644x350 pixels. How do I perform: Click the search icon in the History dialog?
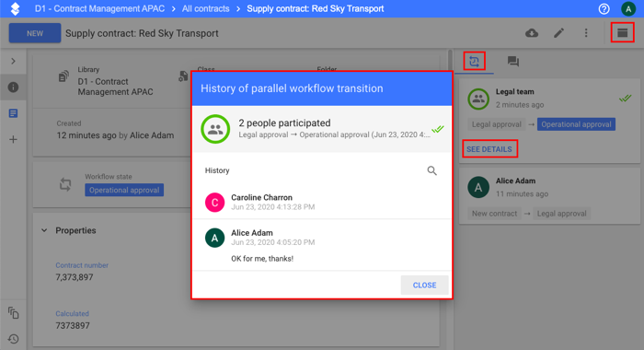(x=431, y=170)
